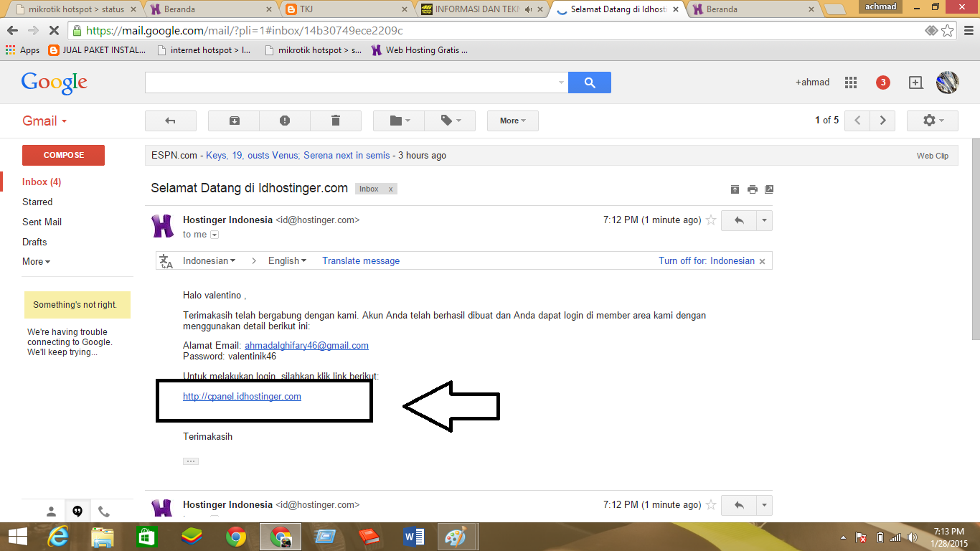Go to the older conversation arrow

pyautogui.click(x=882, y=121)
